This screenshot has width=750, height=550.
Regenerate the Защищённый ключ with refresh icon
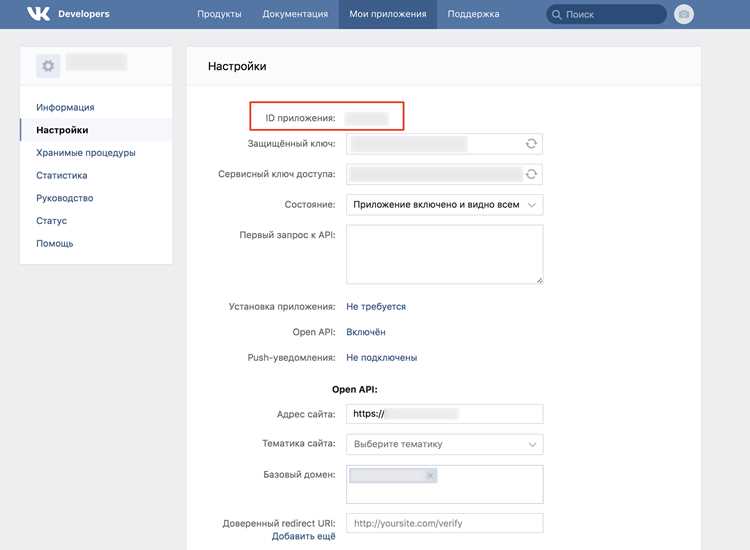[x=531, y=143]
